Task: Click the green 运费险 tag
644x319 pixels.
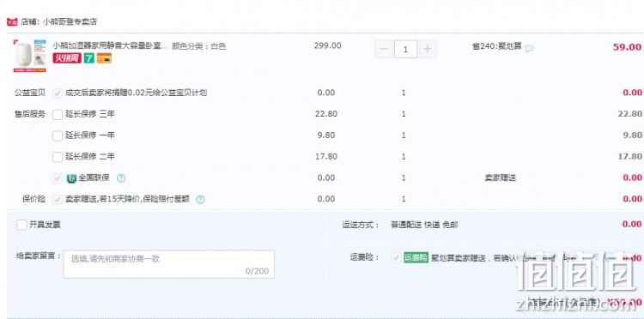Action: pos(416,257)
